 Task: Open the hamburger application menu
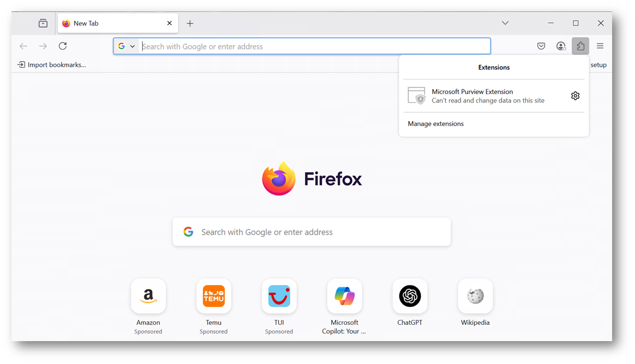pos(600,46)
